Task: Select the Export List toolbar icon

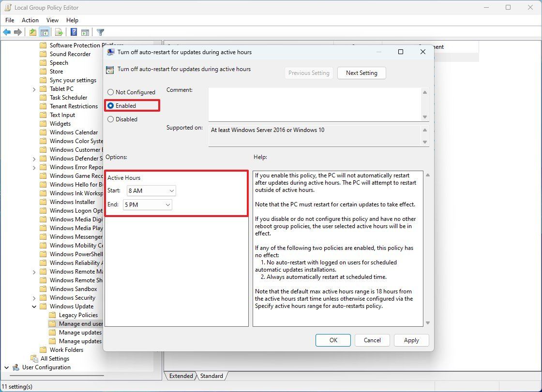Action: (59, 32)
